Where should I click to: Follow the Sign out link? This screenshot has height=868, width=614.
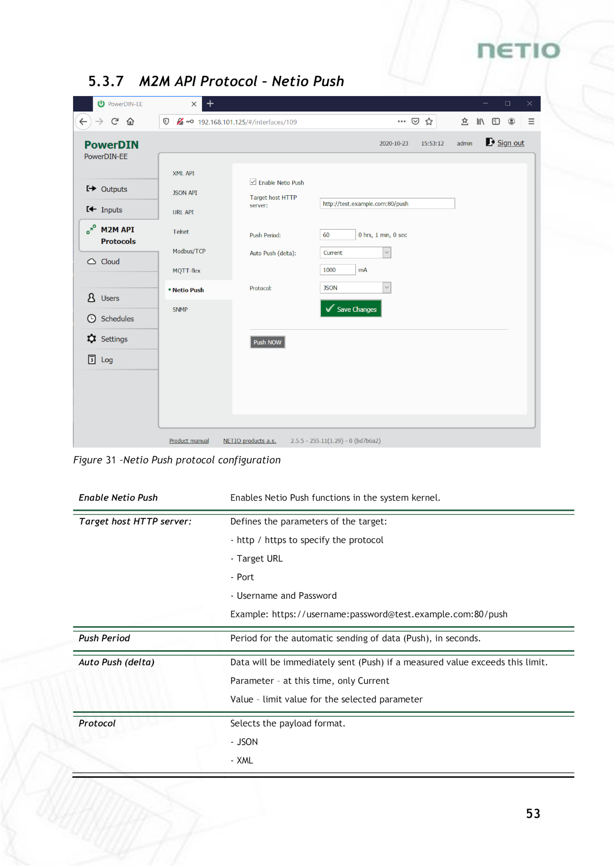click(x=510, y=143)
